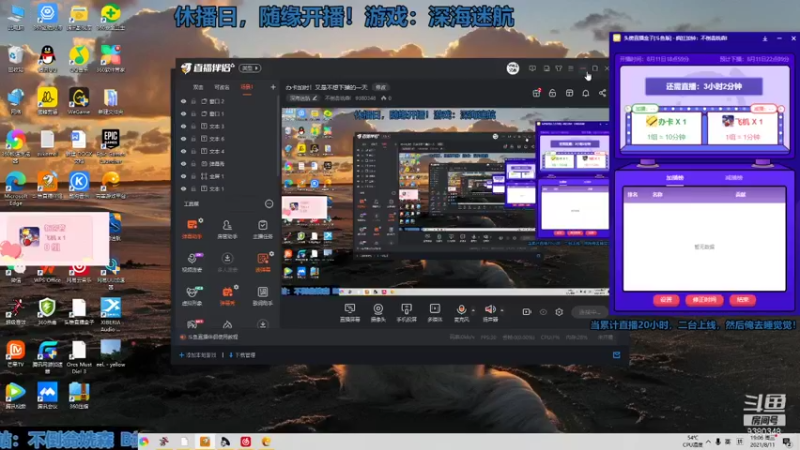
Task: Expand the speaker options arrow
Action: (502, 310)
